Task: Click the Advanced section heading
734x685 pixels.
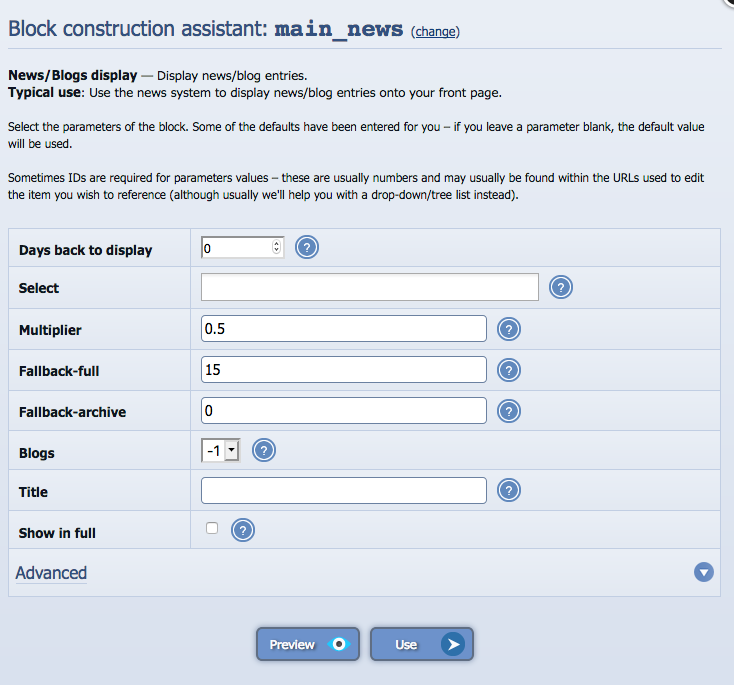Action: (x=52, y=573)
